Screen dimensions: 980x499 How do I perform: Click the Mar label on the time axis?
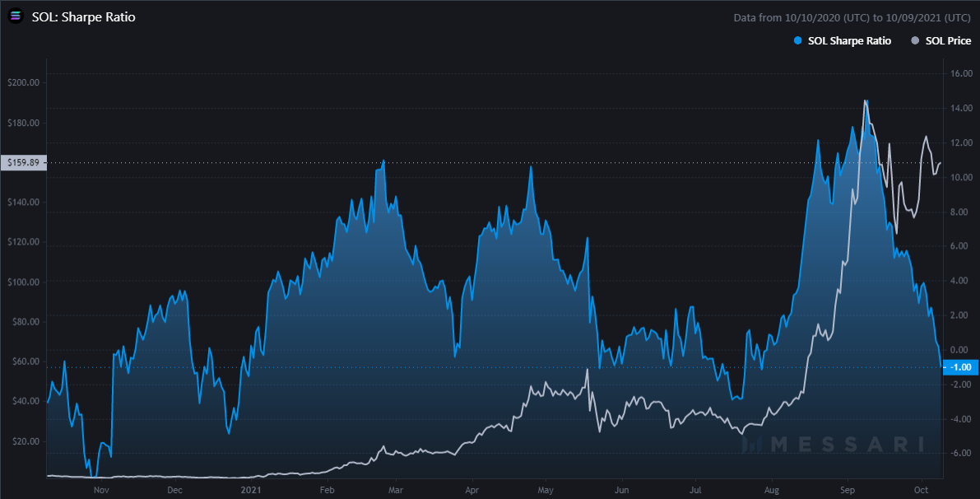[396, 490]
